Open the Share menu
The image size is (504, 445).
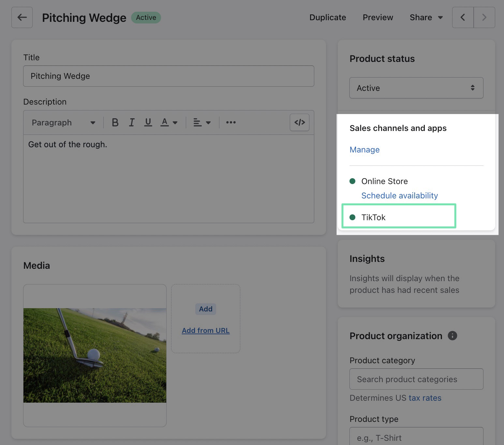[x=426, y=17]
